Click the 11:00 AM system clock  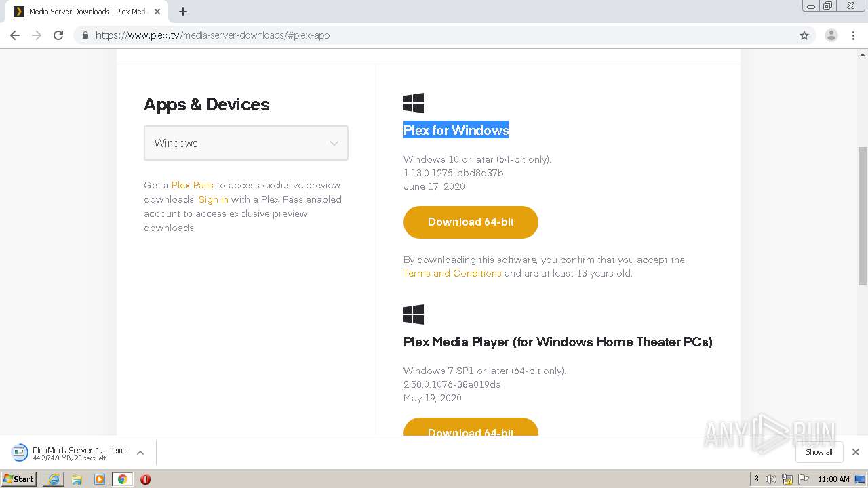833,479
